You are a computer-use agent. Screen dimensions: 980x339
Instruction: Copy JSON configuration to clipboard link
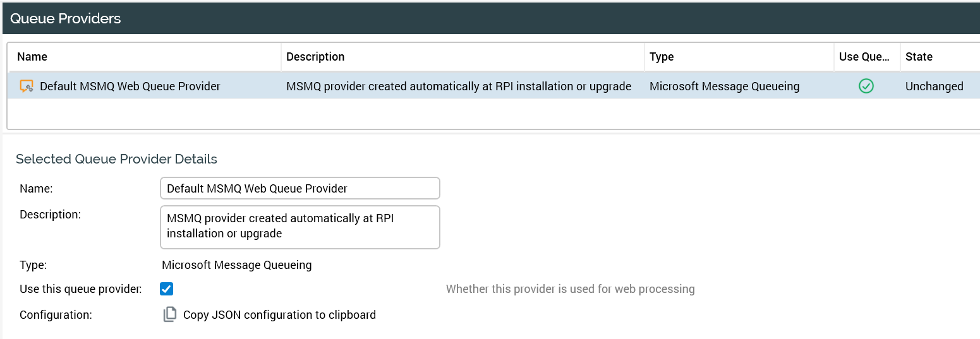tap(279, 314)
